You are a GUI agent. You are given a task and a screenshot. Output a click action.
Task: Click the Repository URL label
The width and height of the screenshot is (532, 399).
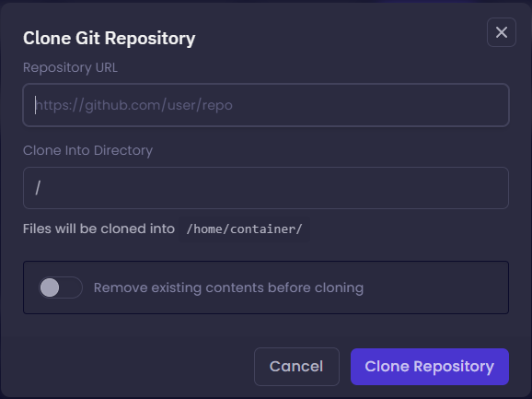(70, 67)
